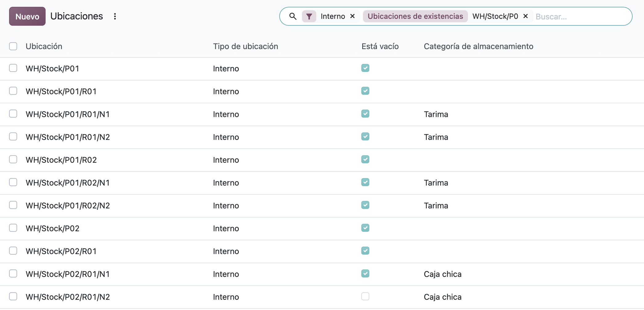Click Tarima category in WH/Stock/P01/R02/N1 row
Viewport: 644px width, 310px height.
436,183
